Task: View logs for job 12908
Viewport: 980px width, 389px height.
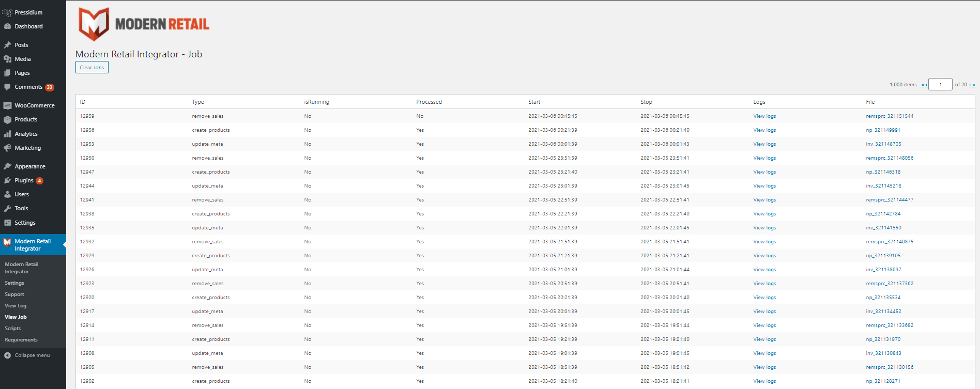Action: coord(764,353)
